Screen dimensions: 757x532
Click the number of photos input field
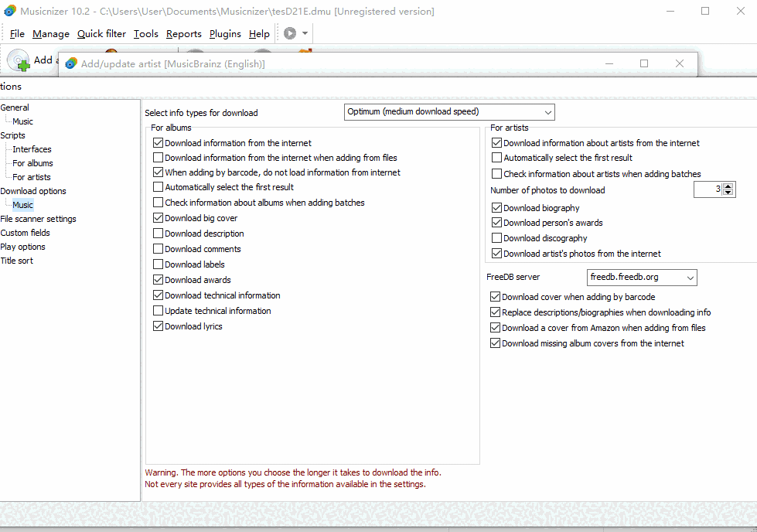(x=708, y=189)
